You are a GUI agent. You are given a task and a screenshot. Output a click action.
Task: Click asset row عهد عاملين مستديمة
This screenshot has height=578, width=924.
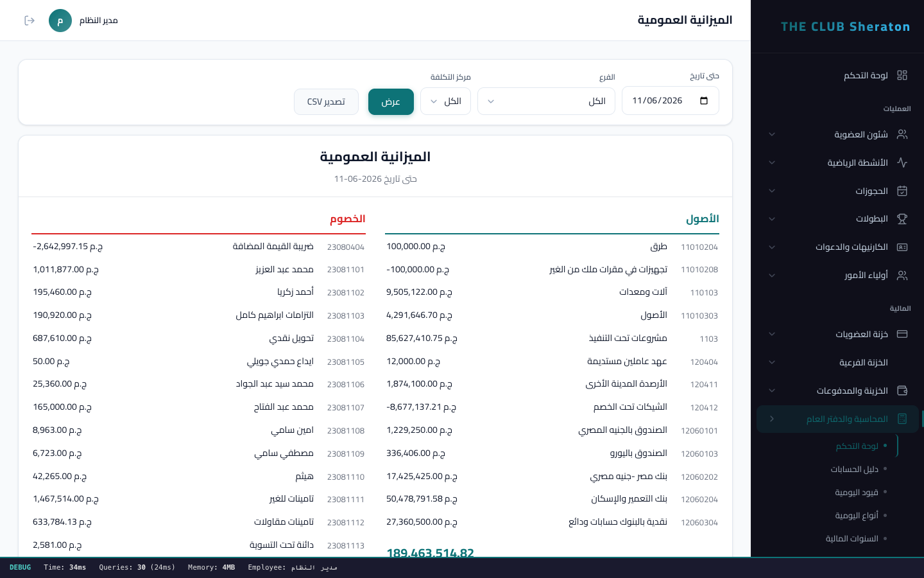pos(552,362)
